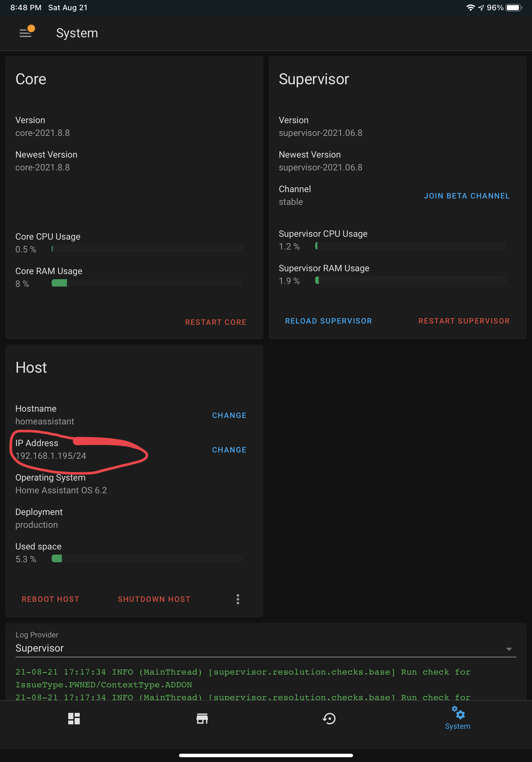Click CHANGE next to Hostname
532x762 pixels.
point(229,415)
